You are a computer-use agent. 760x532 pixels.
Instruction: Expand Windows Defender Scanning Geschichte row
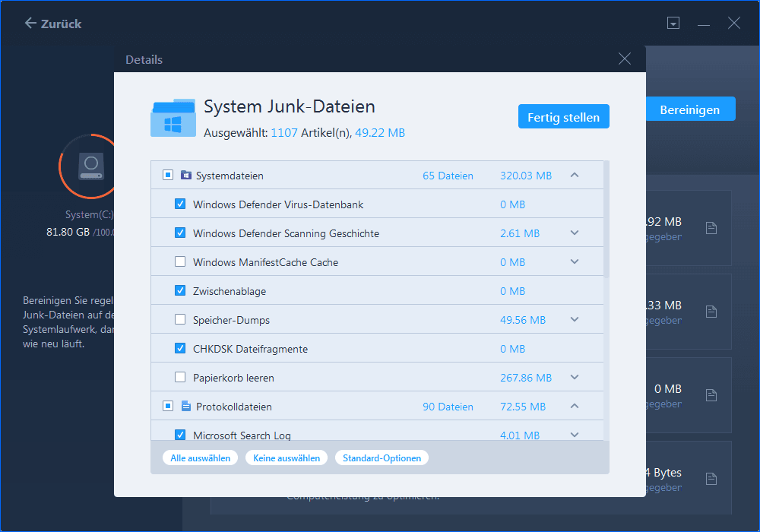click(x=575, y=233)
